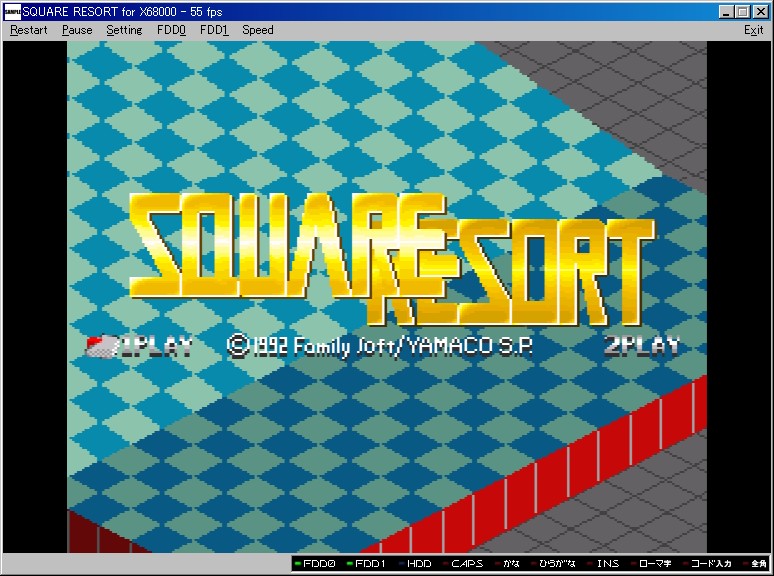Click the 全角 full-width indicator
The image size is (774, 576).
click(755, 564)
